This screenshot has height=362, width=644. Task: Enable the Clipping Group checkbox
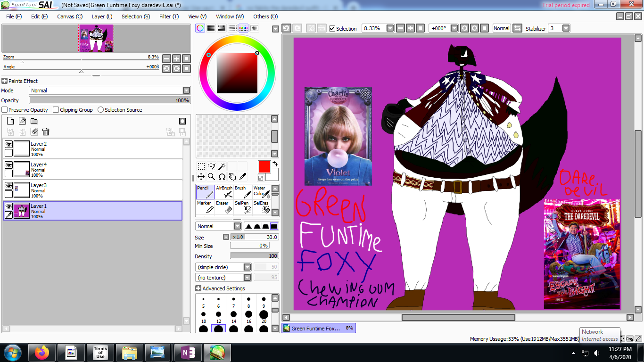[56, 110]
